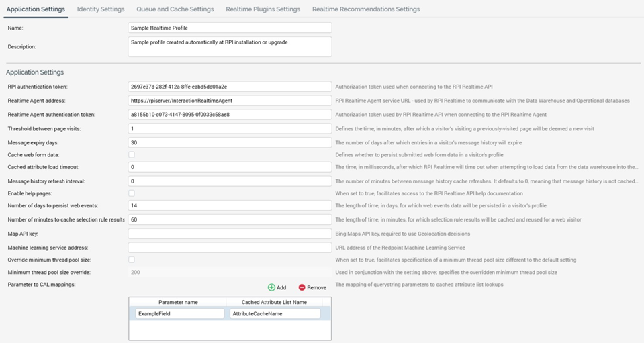Open the Queue and Cache Settings tab
Screen dimensions: 644x343
point(175,9)
